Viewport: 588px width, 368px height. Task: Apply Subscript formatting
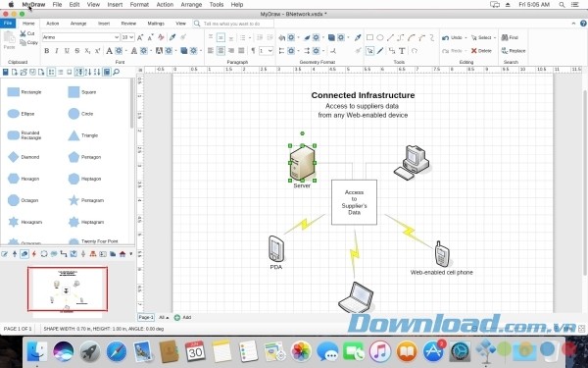tap(87, 50)
